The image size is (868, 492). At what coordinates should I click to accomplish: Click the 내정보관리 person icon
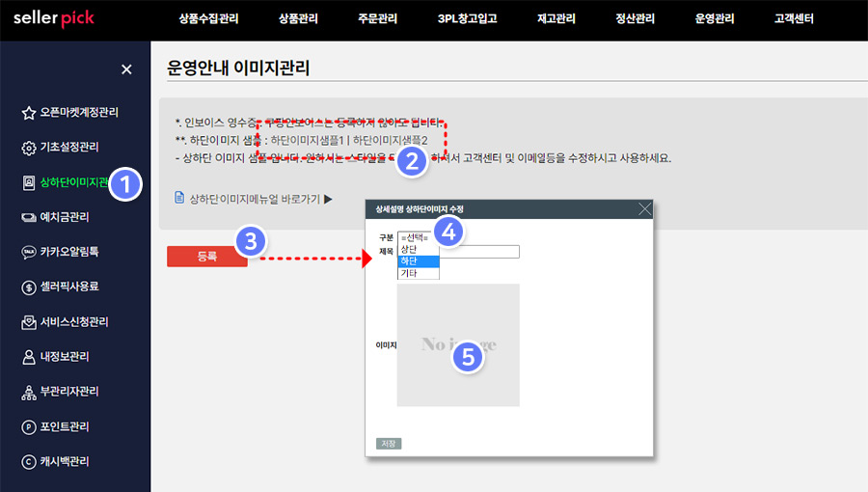point(29,357)
